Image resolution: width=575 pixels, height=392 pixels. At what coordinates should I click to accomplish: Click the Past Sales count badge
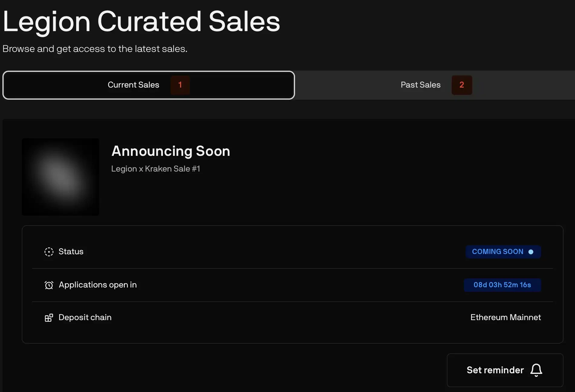462,85
